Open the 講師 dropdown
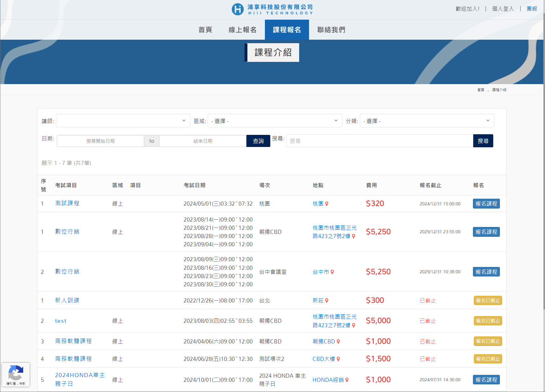Image resolution: width=545 pixels, height=392 pixels. (123, 121)
